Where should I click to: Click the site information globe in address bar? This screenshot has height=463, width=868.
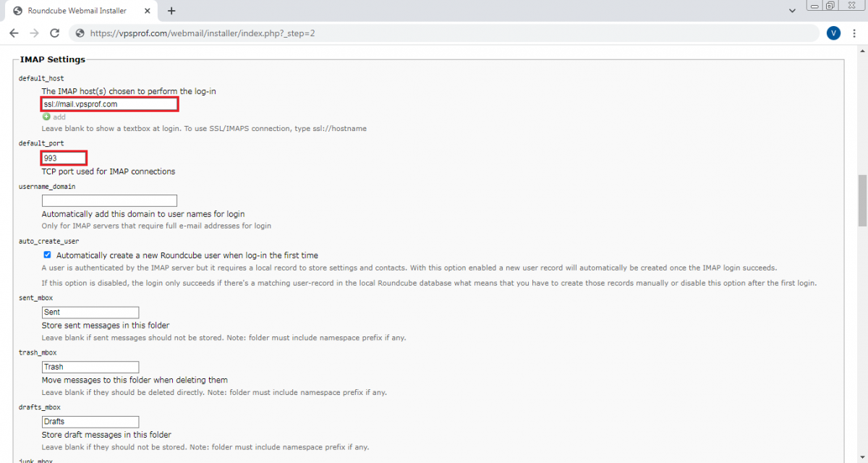tap(80, 33)
